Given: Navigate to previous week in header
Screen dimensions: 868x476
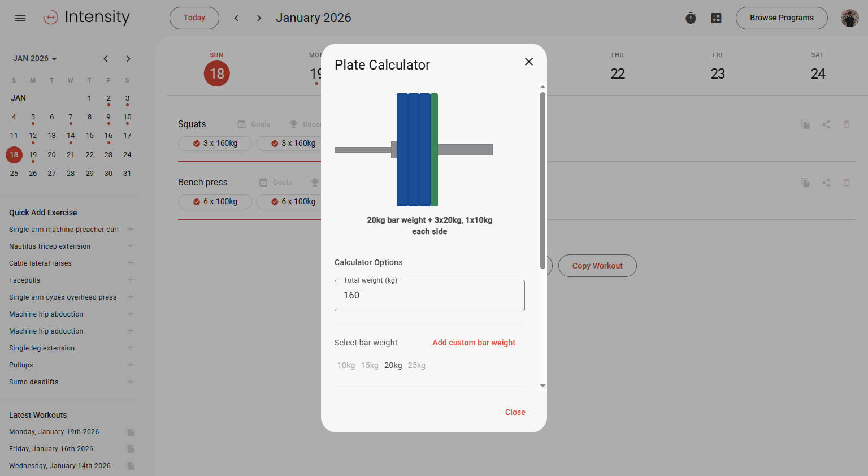Looking at the screenshot, I should click(236, 18).
